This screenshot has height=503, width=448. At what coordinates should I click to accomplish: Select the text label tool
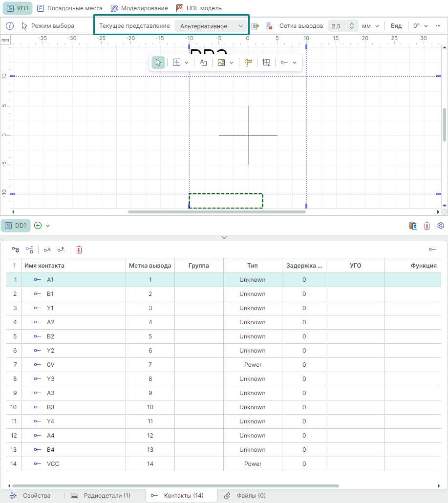point(204,63)
